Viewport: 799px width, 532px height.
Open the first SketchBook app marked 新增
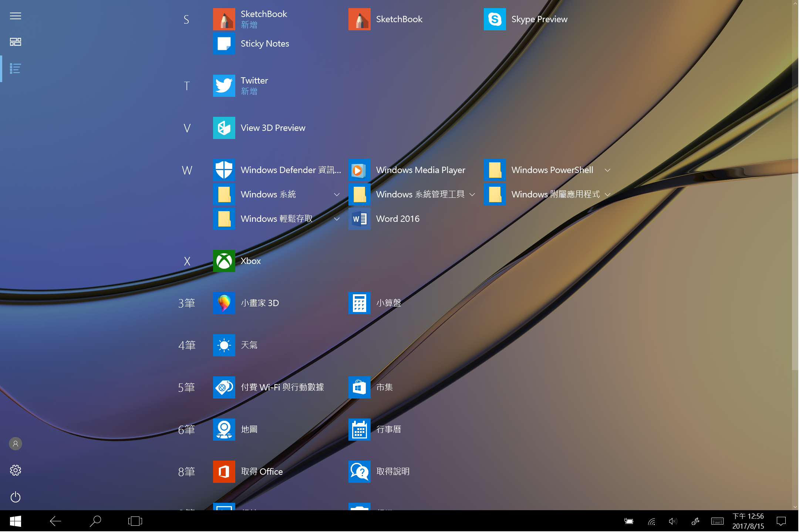coord(277,19)
